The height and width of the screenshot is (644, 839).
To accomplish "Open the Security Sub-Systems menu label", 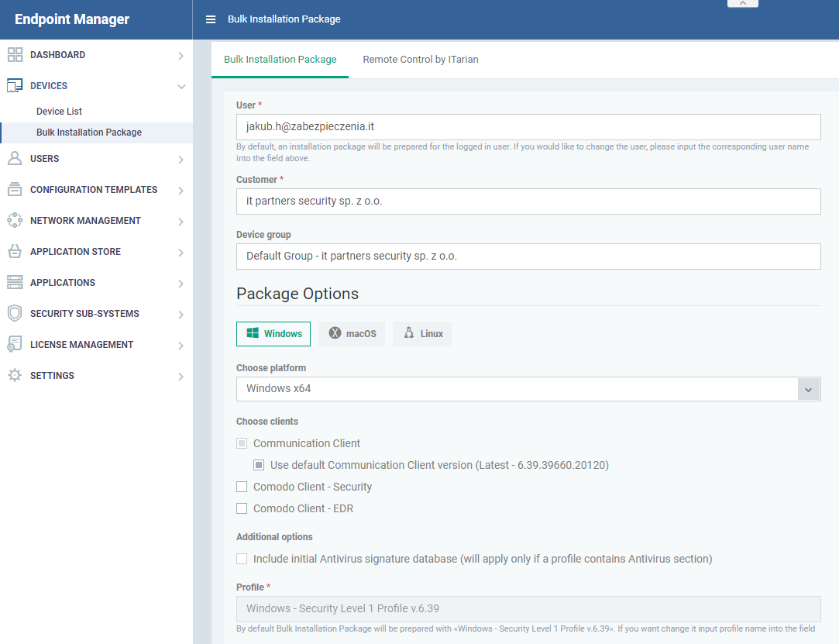I will pos(84,314).
